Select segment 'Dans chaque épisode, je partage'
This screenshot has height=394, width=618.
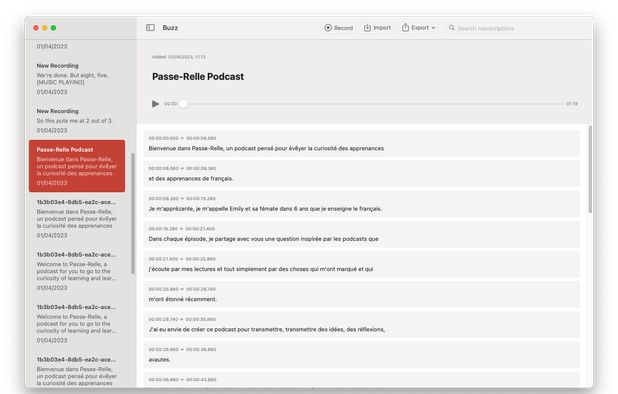pos(361,234)
